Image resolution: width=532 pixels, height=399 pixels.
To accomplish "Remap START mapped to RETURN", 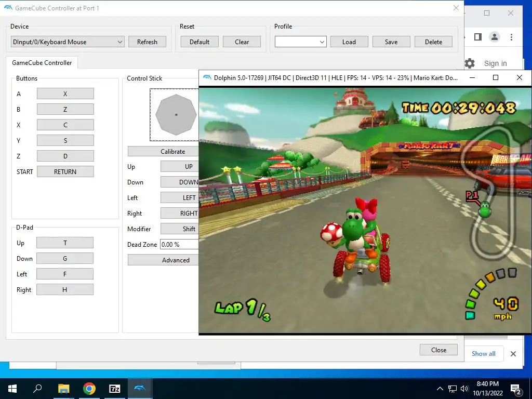I will pyautogui.click(x=65, y=171).
